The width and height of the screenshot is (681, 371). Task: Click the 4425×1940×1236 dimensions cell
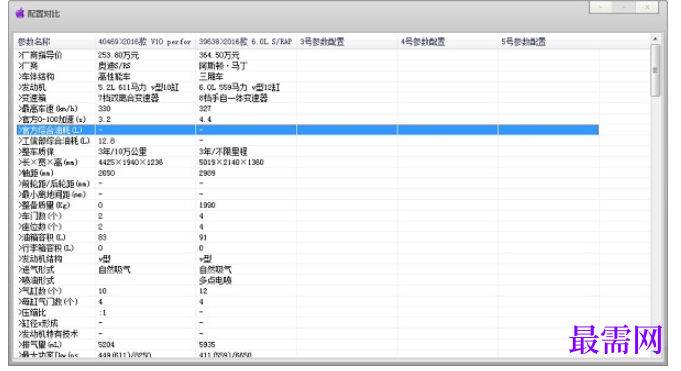pos(130,162)
